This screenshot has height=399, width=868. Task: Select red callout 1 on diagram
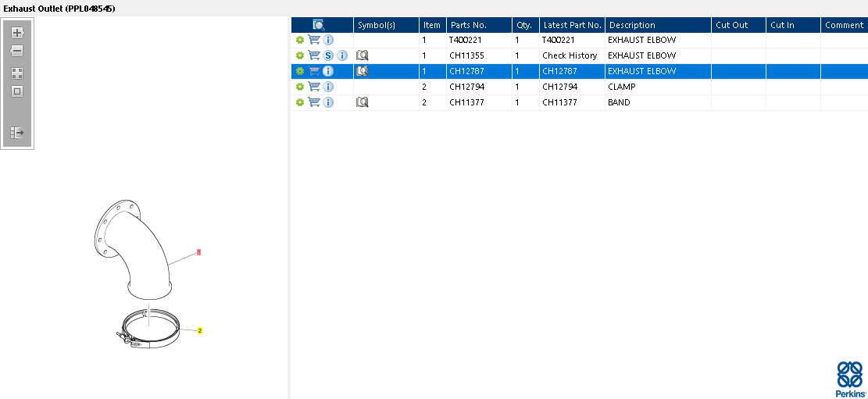(x=198, y=252)
